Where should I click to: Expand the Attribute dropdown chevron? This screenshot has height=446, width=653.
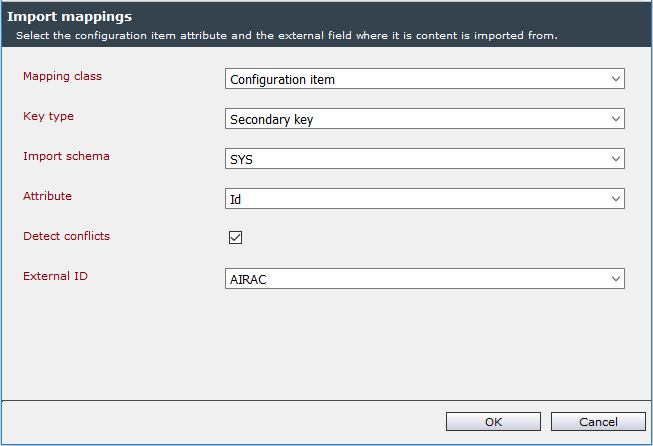pos(616,199)
